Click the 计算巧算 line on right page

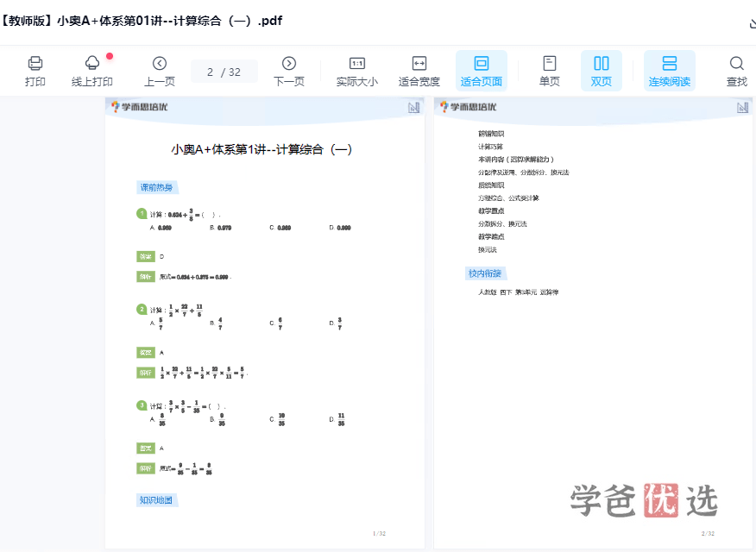(490, 147)
